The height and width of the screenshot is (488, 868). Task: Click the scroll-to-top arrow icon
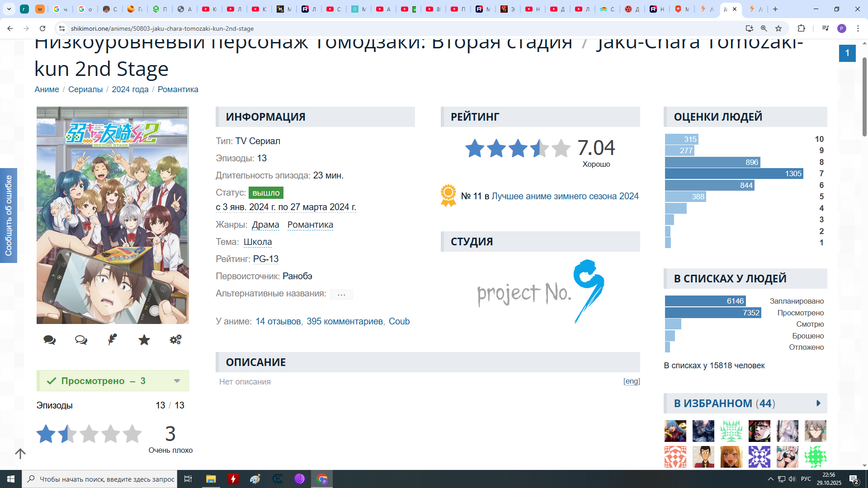[x=20, y=453]
